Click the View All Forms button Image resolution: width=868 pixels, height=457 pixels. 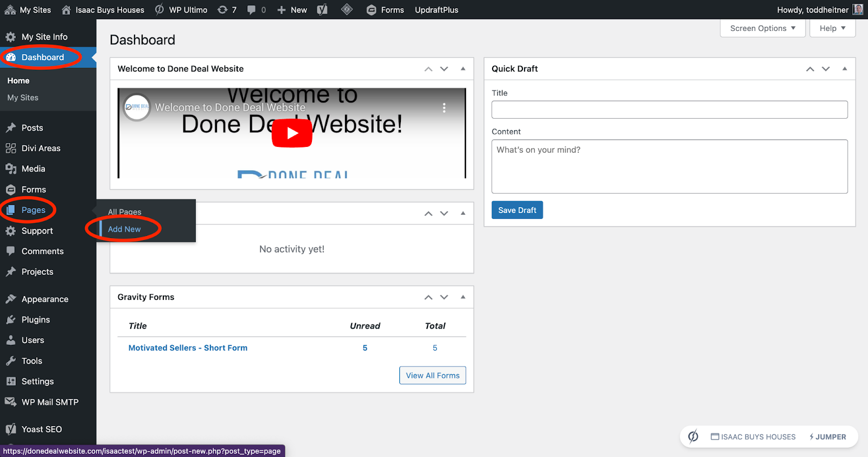(432, 376)
